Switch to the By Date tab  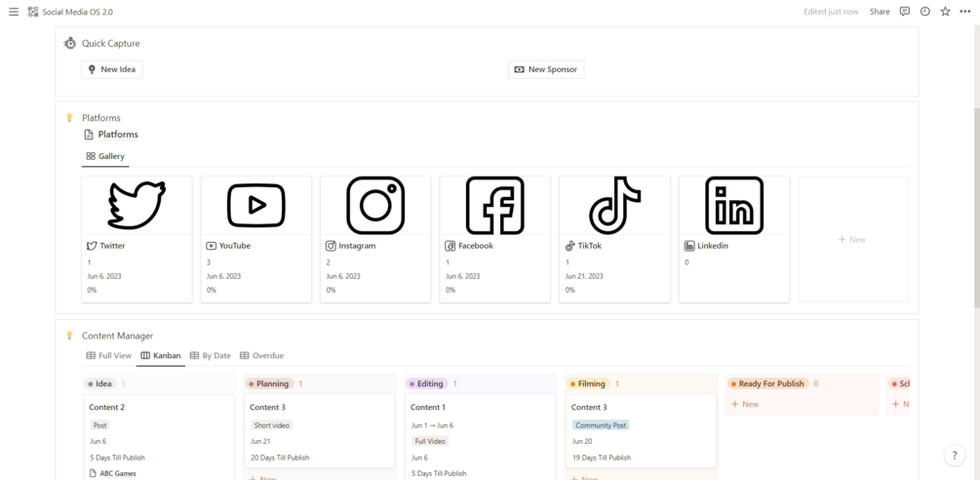point(211,356)
